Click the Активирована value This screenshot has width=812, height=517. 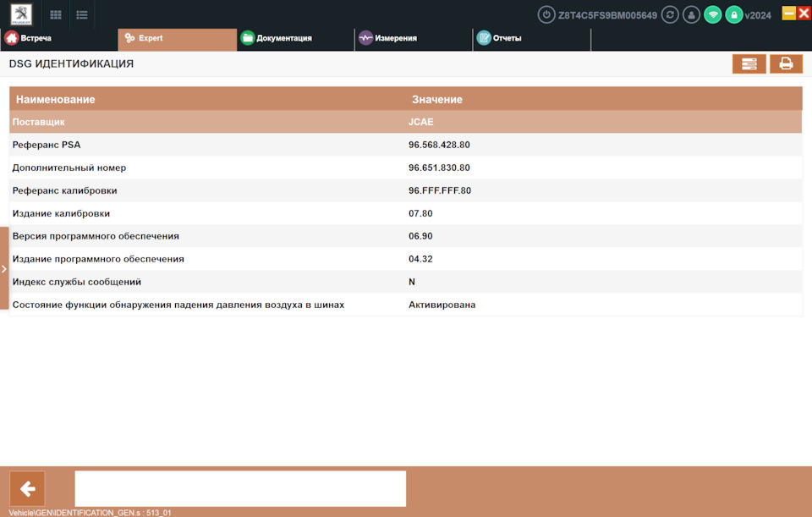point(442,305)
